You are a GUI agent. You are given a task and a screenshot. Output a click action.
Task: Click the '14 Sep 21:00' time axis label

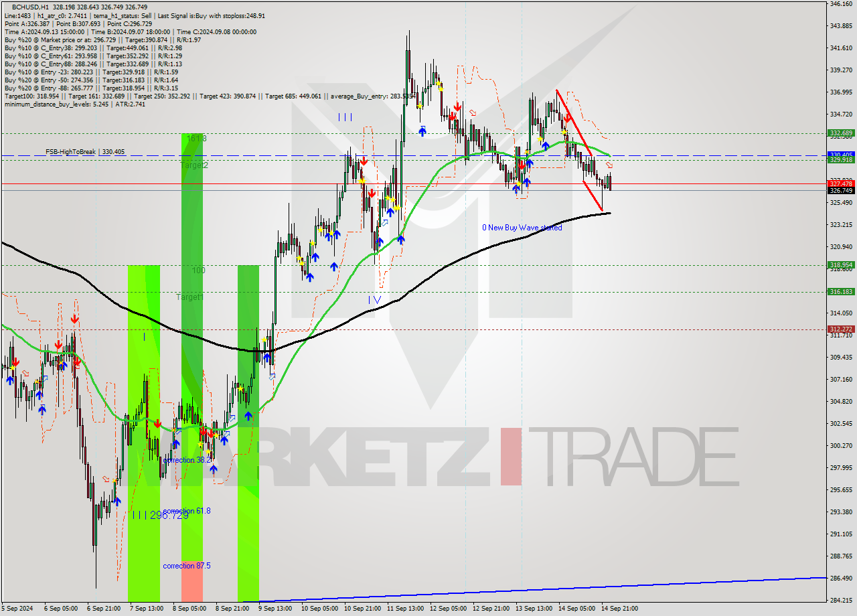[619, 609]
